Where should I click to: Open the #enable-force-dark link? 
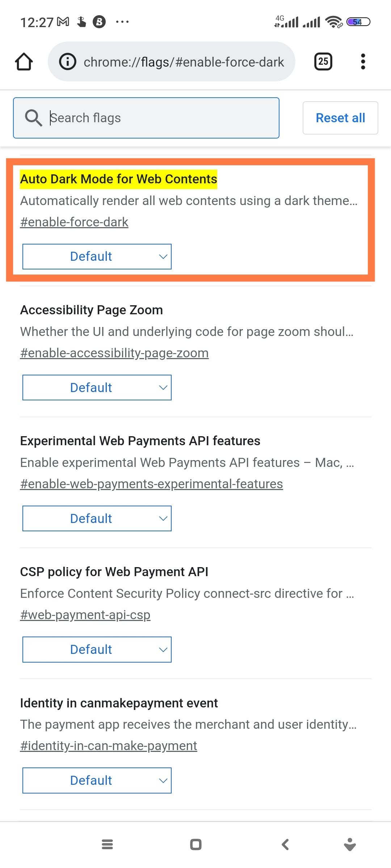pos(74,222)
